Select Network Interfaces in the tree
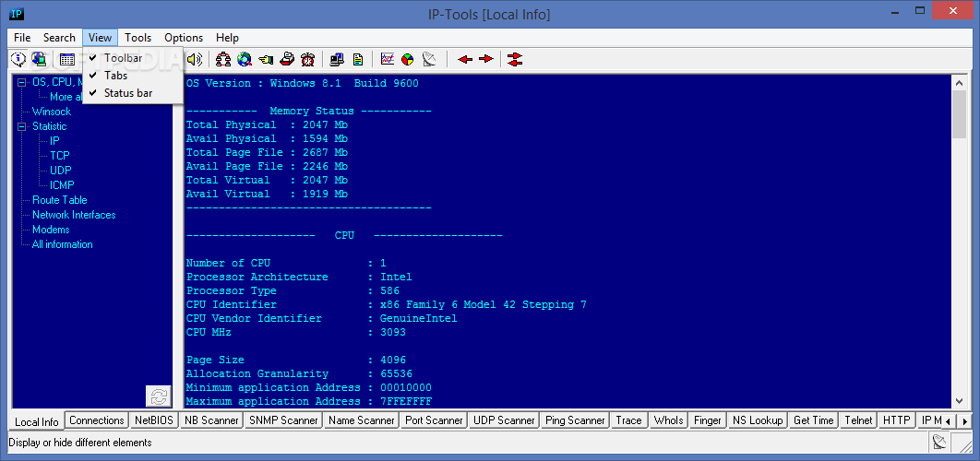Viewport: 980px width, 461px height. [75, 214]
